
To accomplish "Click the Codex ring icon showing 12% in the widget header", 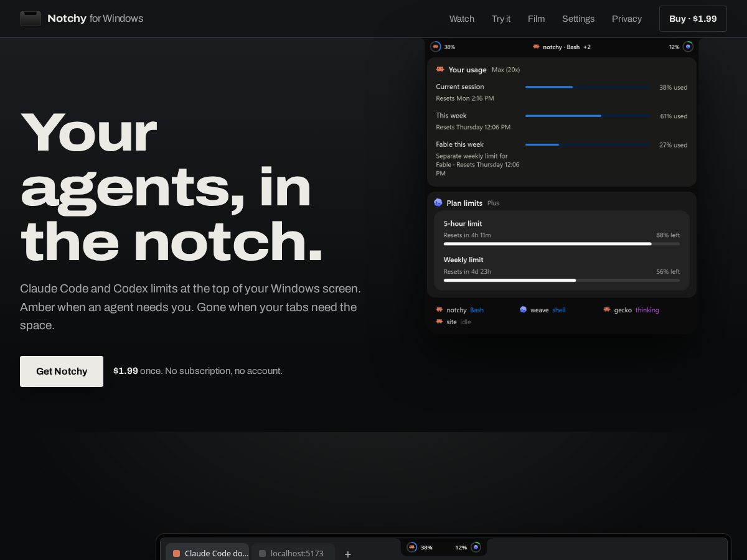I will click(x=688, y=47).
